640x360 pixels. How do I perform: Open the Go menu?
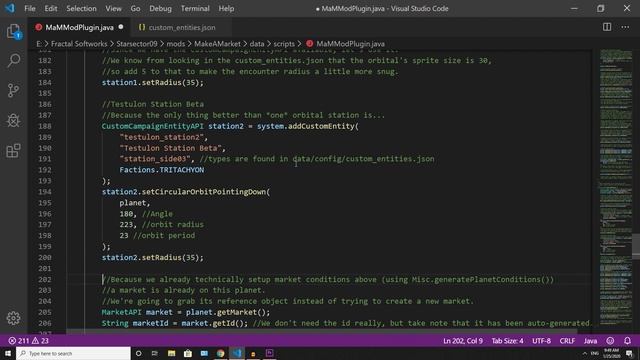coord(136,8)
